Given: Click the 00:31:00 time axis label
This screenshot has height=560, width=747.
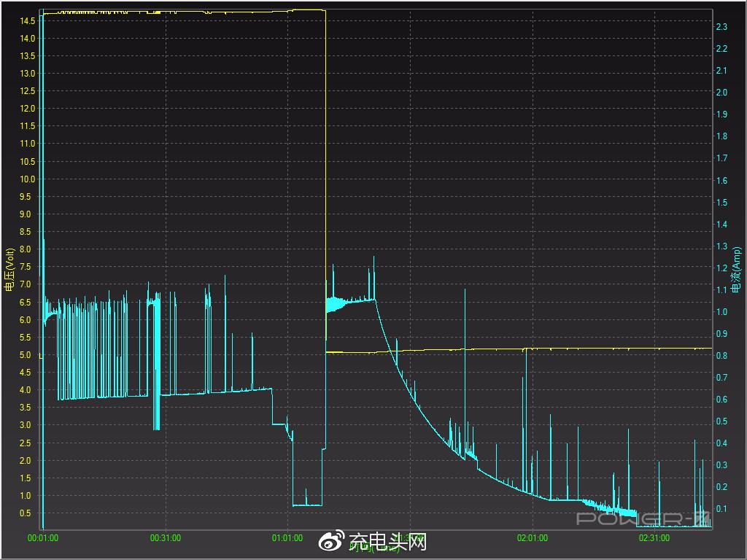Looking at the screenshot, I should point(166,538).
